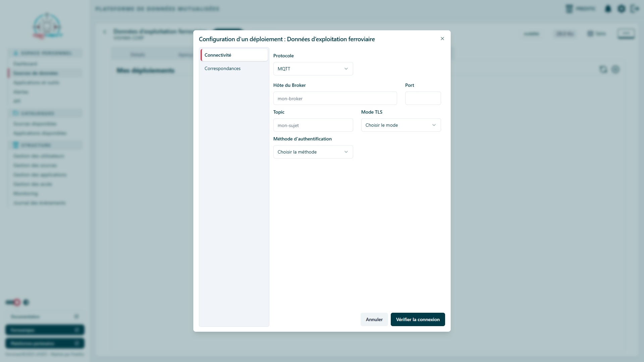Open the Protocole dropdown showing MQTT

[313, 69]
